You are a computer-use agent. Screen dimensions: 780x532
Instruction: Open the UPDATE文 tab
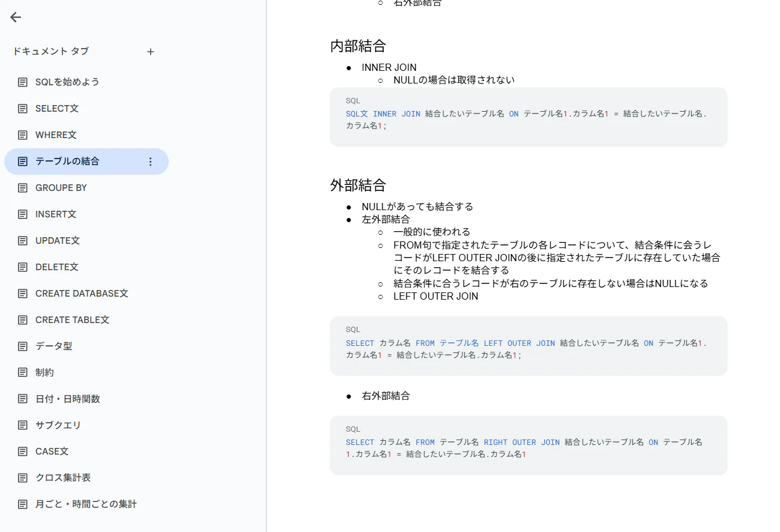coord(86,241)
